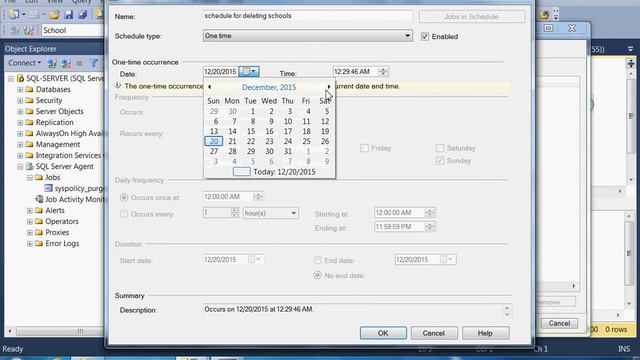Click the Time input field
The image size is (640, 360).
click(x=356, y=71)
